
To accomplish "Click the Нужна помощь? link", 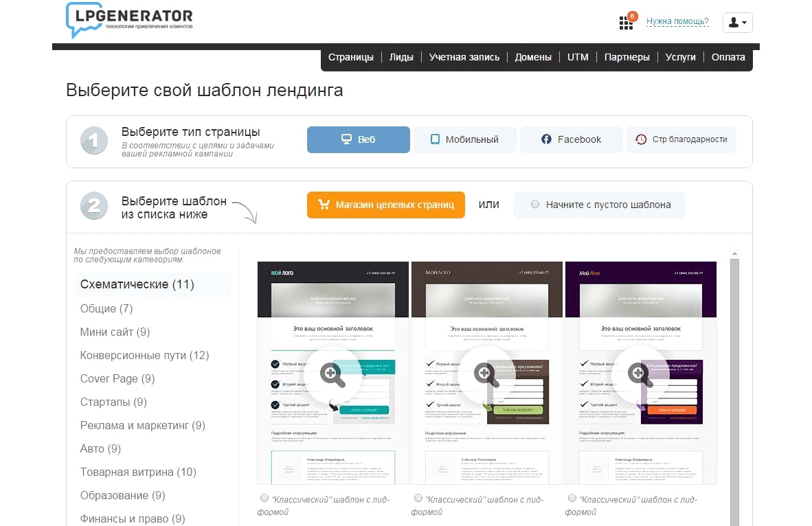I will click(x=677, y=22).
